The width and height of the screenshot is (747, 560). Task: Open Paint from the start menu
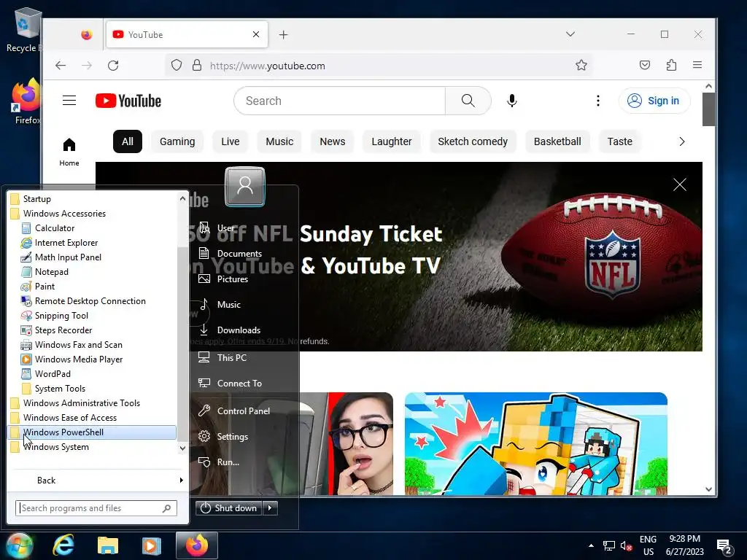pyautogui.click(x=38, y=287)
